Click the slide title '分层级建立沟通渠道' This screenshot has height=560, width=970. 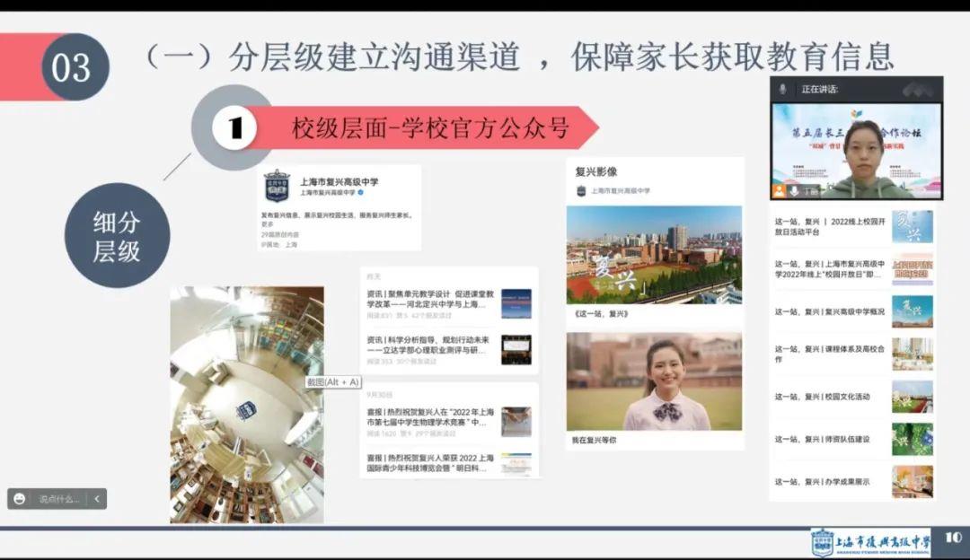(374, 57)
